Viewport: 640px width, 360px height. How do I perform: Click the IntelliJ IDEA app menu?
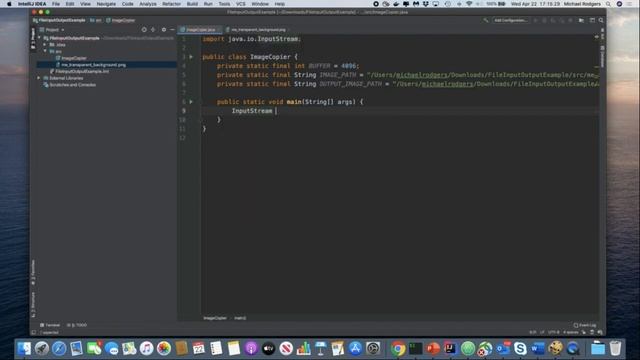[32, 4]
